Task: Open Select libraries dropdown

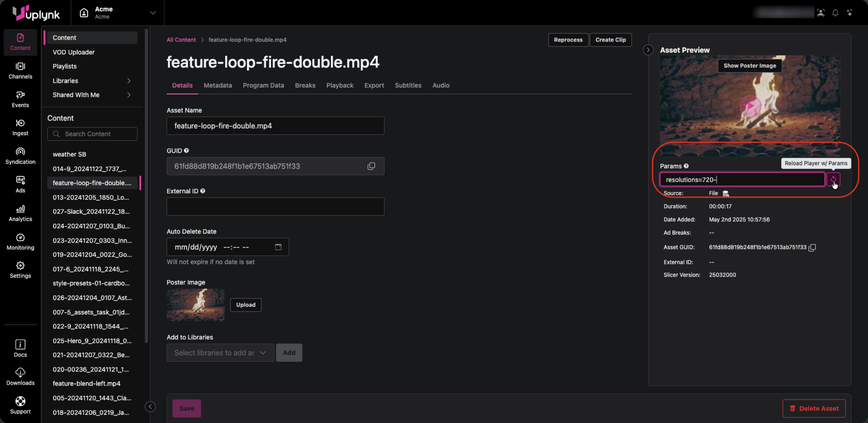Action: (220, 353)
